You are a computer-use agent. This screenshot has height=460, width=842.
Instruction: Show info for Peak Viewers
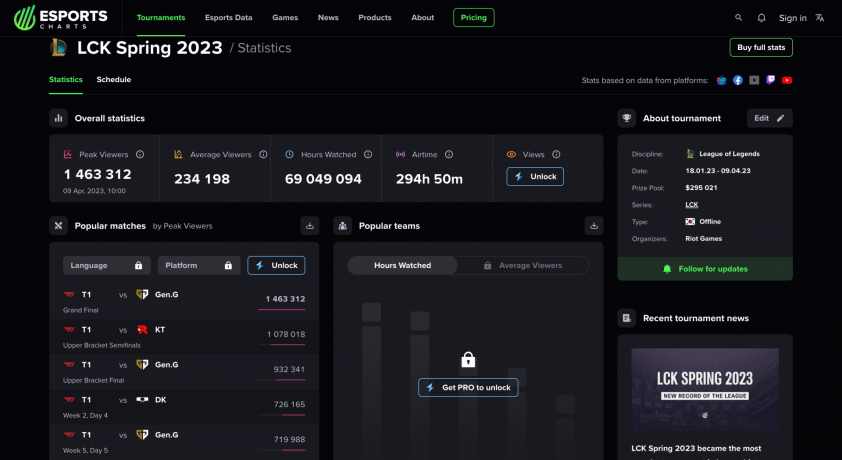140,155
